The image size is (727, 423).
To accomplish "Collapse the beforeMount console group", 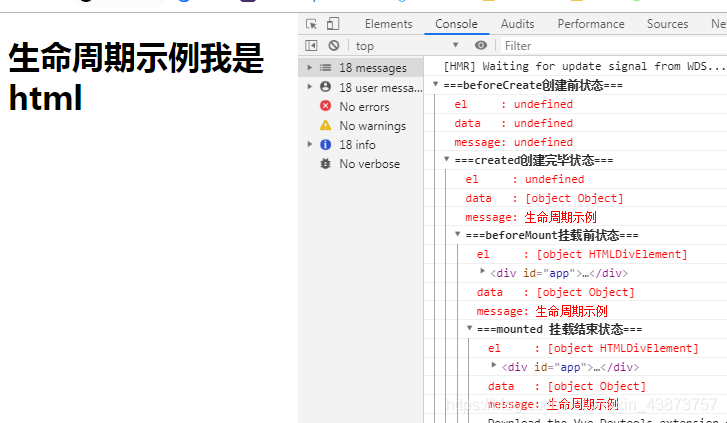I will pyautogui.click(x=458, y=234).
